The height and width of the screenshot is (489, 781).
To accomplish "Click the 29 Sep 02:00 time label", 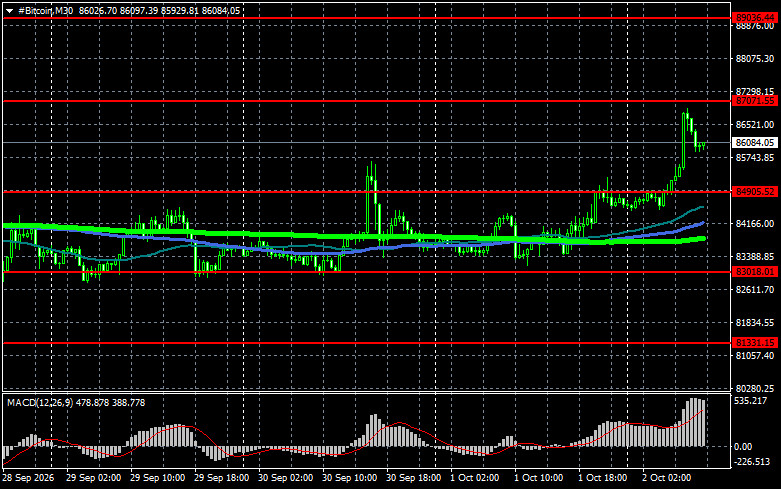I will pyautogui.click(x=93, y=478).
